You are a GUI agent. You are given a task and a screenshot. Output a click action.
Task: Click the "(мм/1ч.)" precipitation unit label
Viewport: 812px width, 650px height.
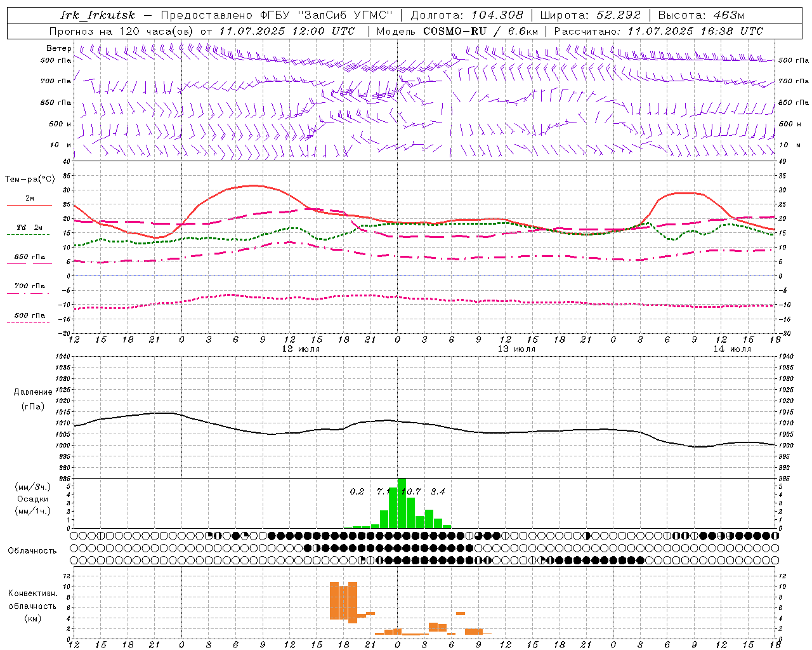(33, 511)
